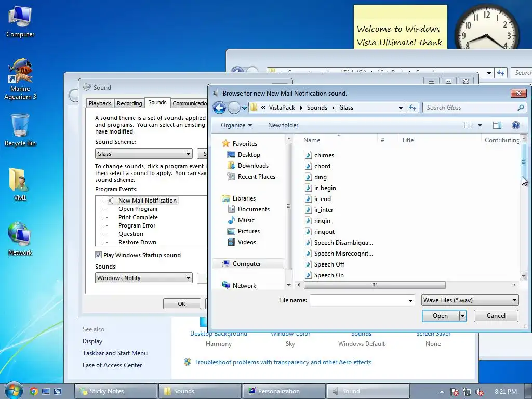Screen dimensions: 532x399
Task: Click the refresh icon beside address bar
Action: click(413, 108)
